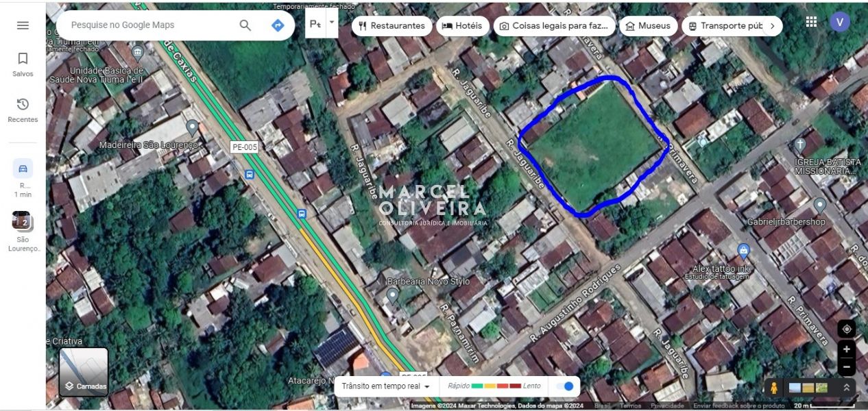Image resolution: width=868 pixels, height=411 pixels.
Task: Open the Google apps grid
Action: point(811,22)
